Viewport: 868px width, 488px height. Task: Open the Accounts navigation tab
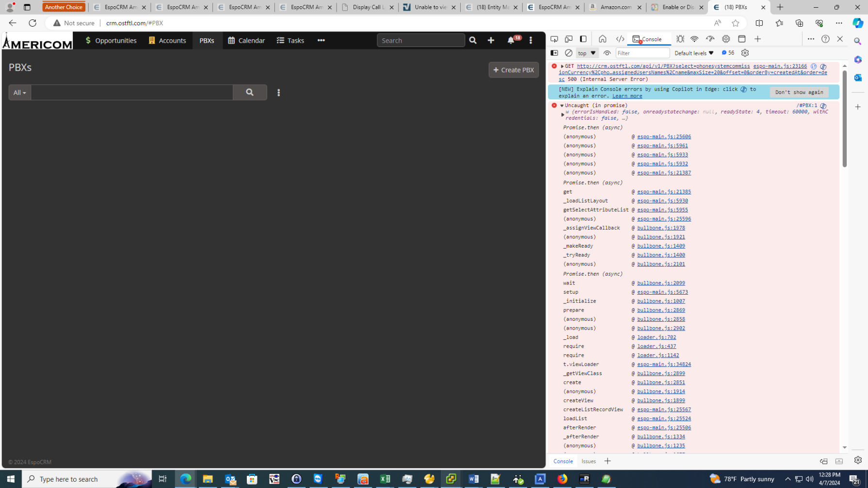click(167, 41)
